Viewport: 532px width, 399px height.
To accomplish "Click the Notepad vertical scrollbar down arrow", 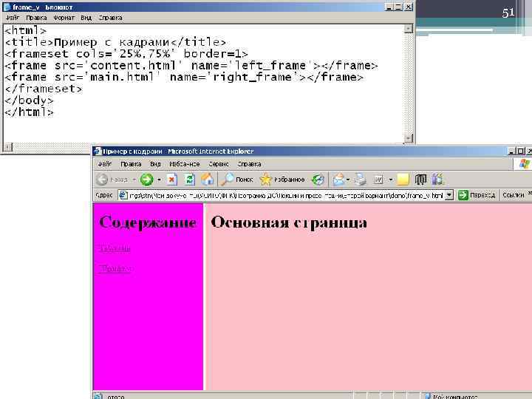I will pyautogui.click(x=409, y=138).
